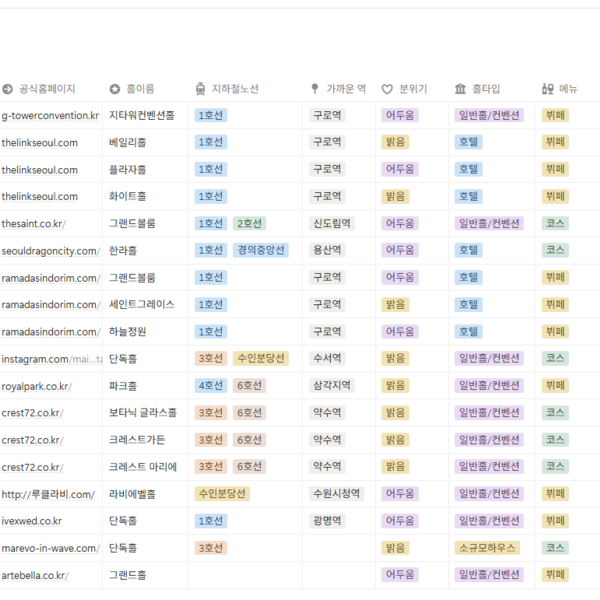
Task: Click the pin icon of 가까운 역 column
Action: coord(315,89)
